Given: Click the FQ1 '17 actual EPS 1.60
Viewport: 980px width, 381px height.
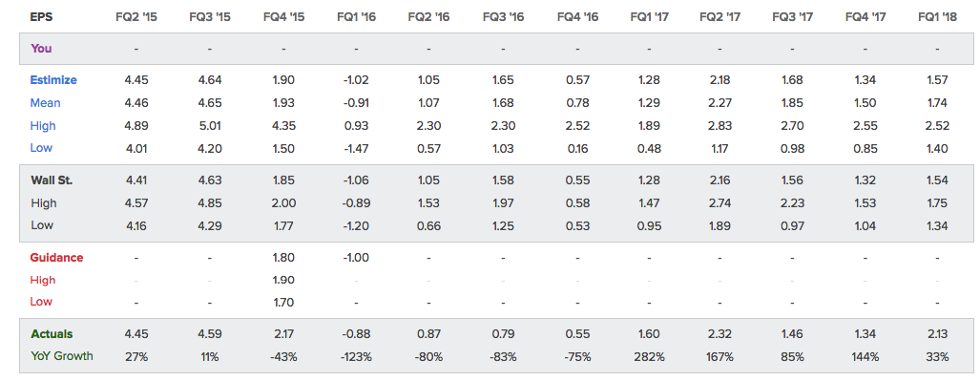Looking at the screenshot, I should pyautogui.click(x=650, y=333).
